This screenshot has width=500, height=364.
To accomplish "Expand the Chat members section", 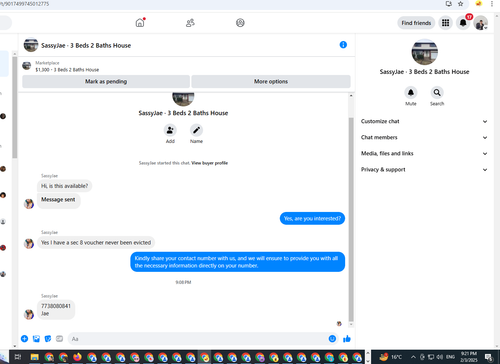I will [424, 137].
